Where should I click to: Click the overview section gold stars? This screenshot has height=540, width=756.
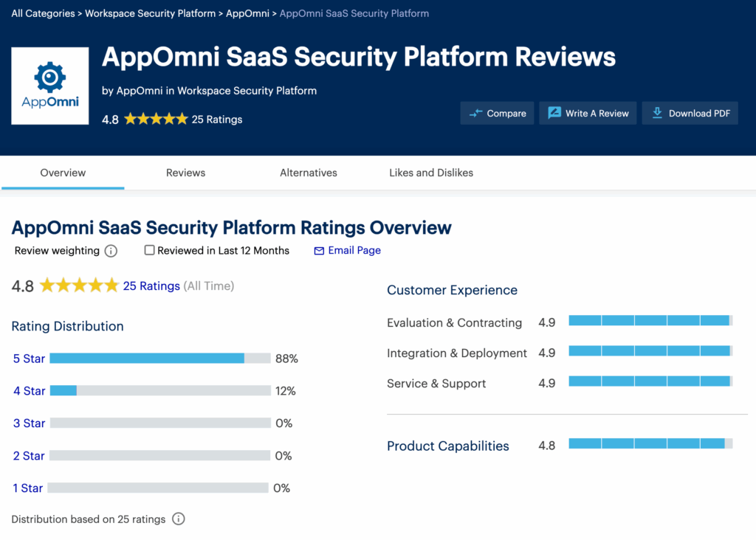[79, 285]
